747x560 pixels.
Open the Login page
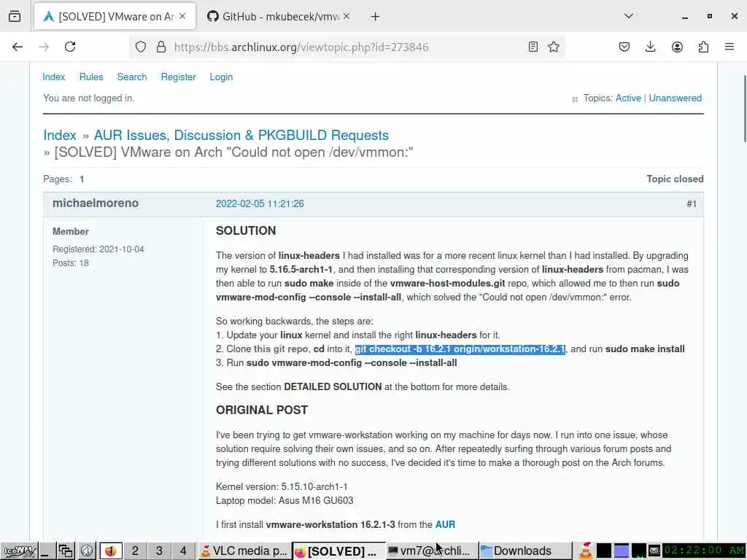click(221, 77)
